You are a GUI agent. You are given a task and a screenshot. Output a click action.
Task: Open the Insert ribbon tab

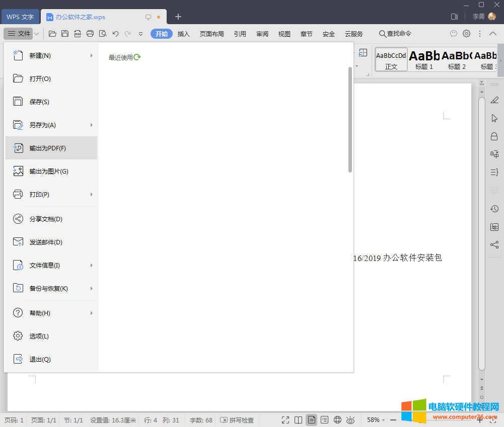pyautogui.click(x=184, y=34)
